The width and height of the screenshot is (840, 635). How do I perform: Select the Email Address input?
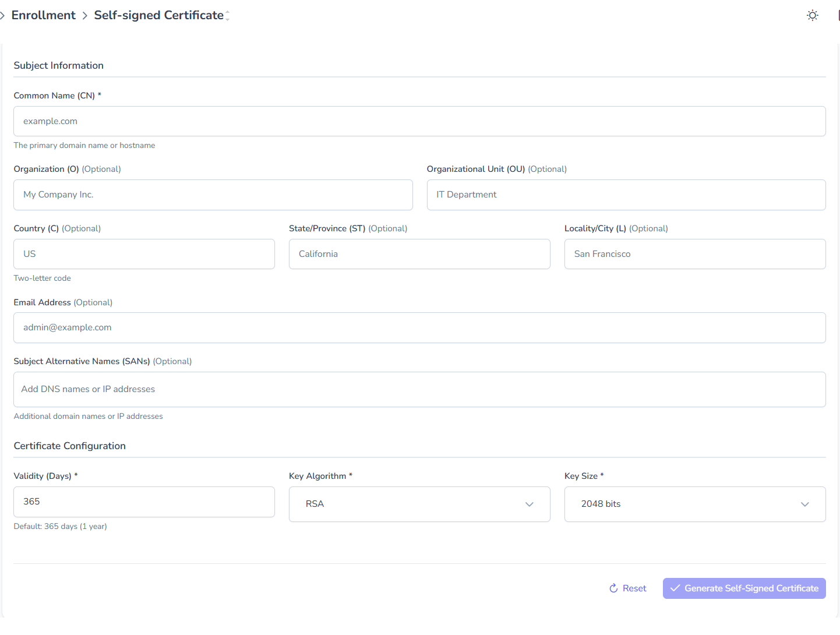(x=419, y=327)
